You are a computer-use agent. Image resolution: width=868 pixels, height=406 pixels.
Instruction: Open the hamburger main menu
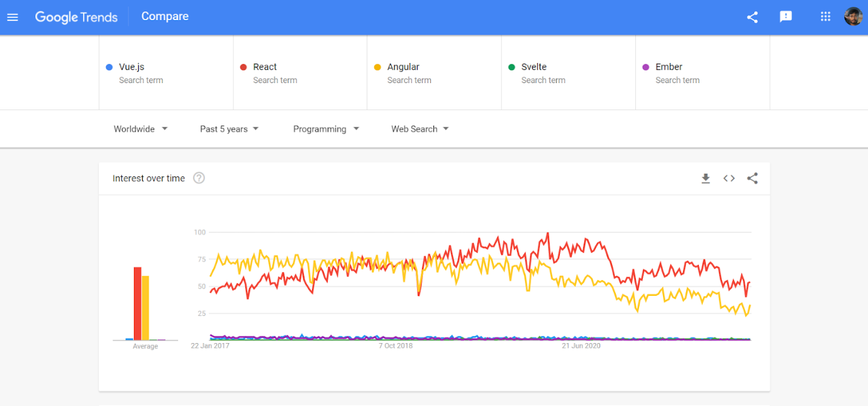(x=13, y=17)
